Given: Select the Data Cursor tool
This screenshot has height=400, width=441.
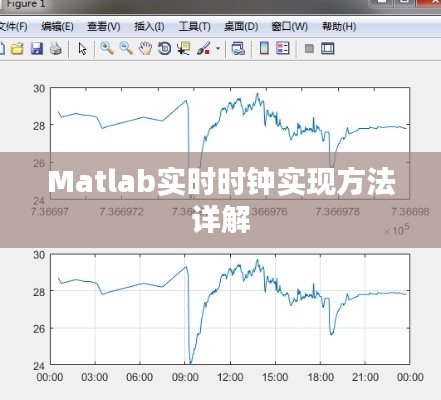Looking at the screenshot, I should pyautogui.click(x=184, y=49).
